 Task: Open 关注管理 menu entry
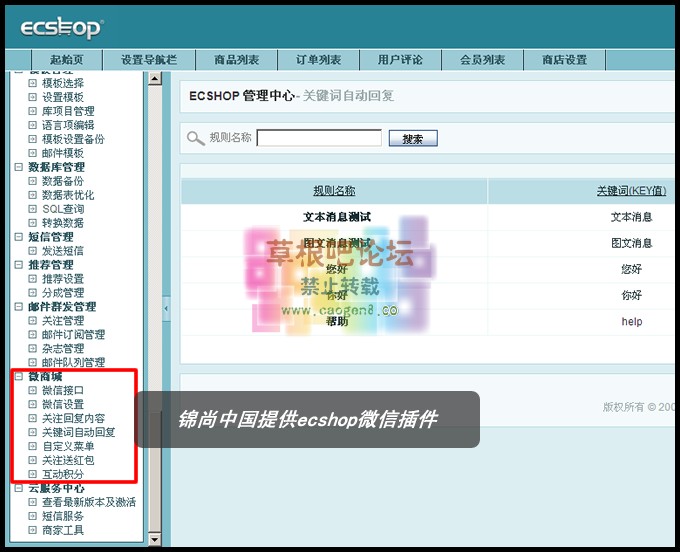(x=63, y=320)
